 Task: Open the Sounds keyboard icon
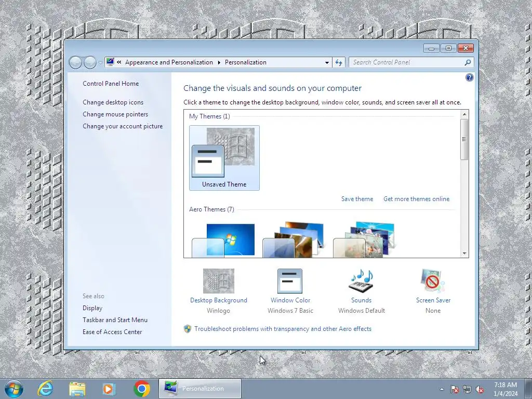(x=361, y=281)
